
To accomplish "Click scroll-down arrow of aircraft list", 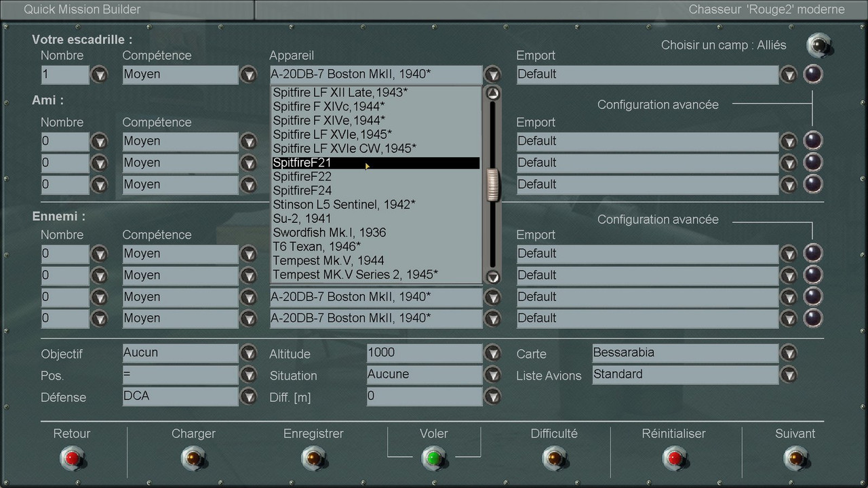I will click(x=493, y=277).
